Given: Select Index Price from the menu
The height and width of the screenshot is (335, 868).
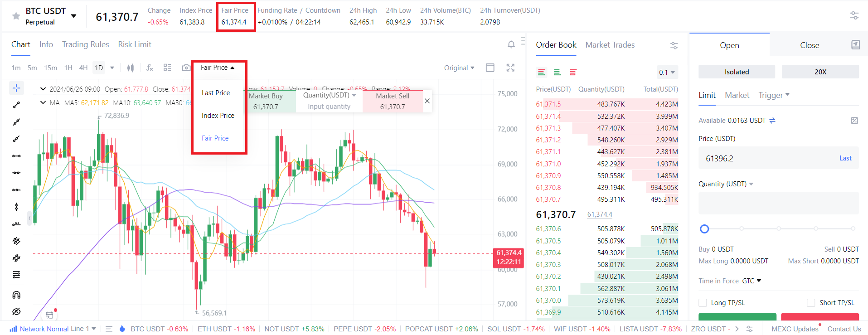Looking at the screenshot, I should click(218, 116).
